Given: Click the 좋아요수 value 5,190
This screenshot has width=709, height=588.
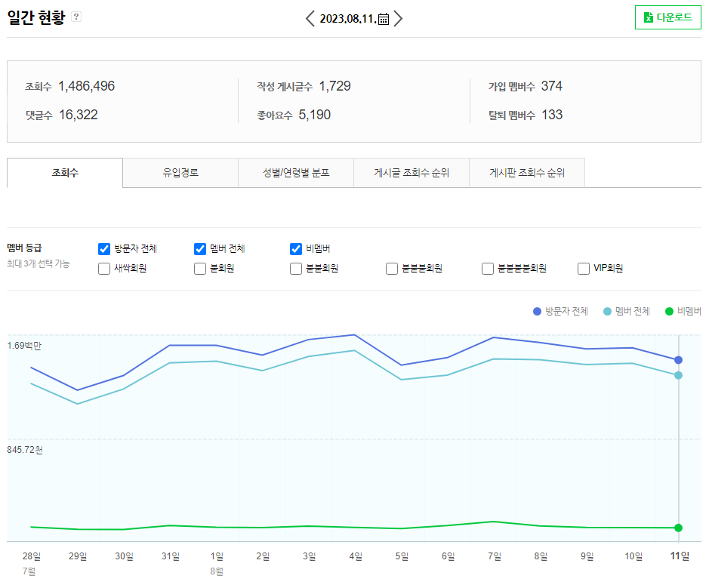Looking at the screenshot, I should click(315, 115).
